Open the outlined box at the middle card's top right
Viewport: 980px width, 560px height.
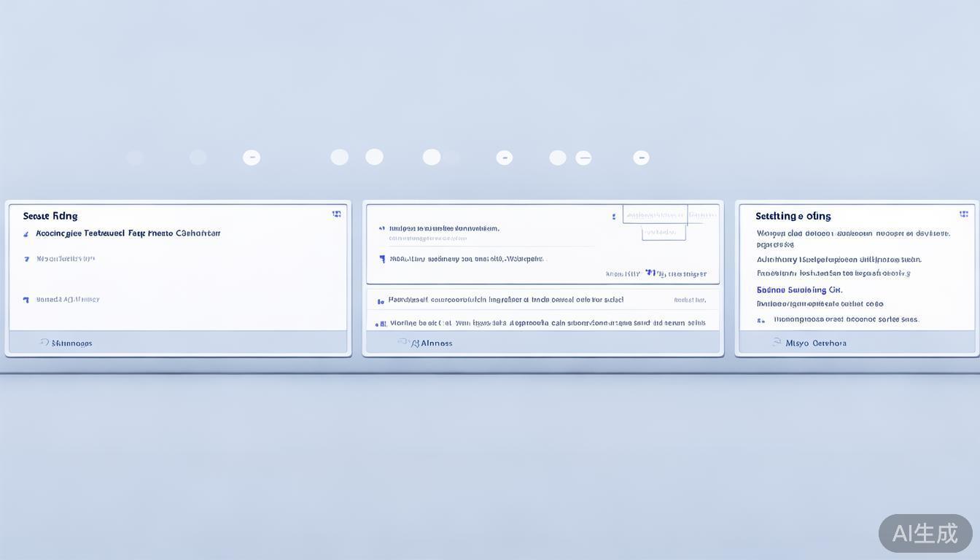coord(655,214)
